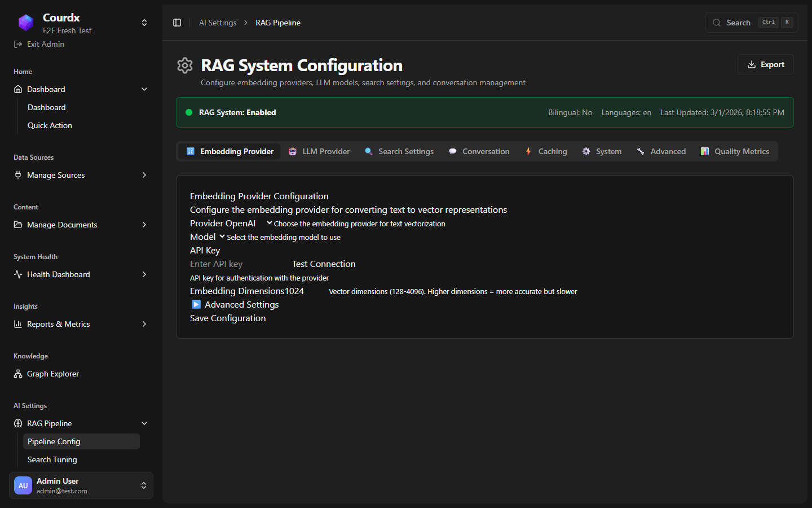
Task: Click the Exit Admin icon
Action: click(18, 44)
